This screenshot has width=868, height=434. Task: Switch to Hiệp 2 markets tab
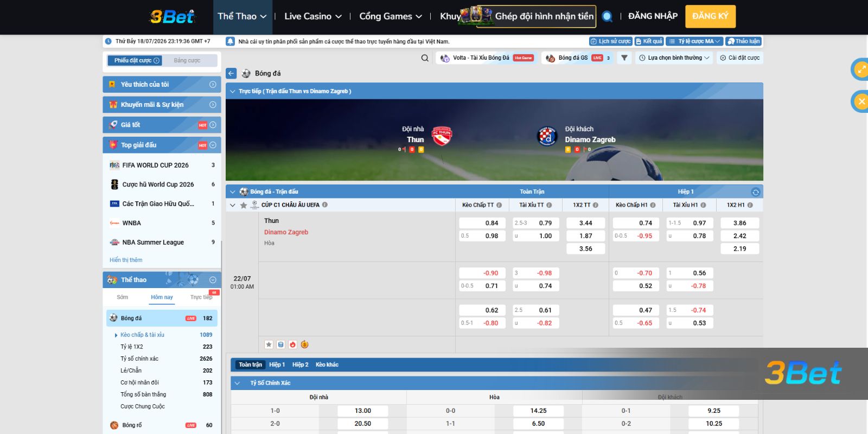click(x=300, y=365)
